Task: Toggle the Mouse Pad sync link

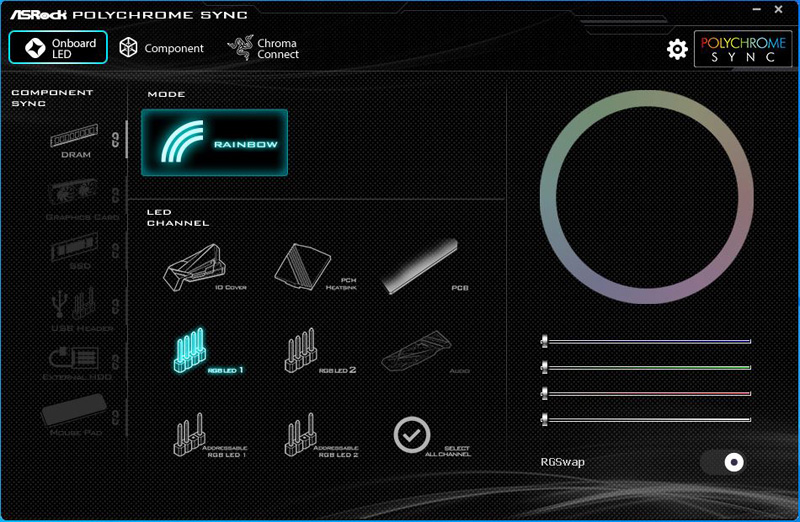Action: (x=115, y=417)
